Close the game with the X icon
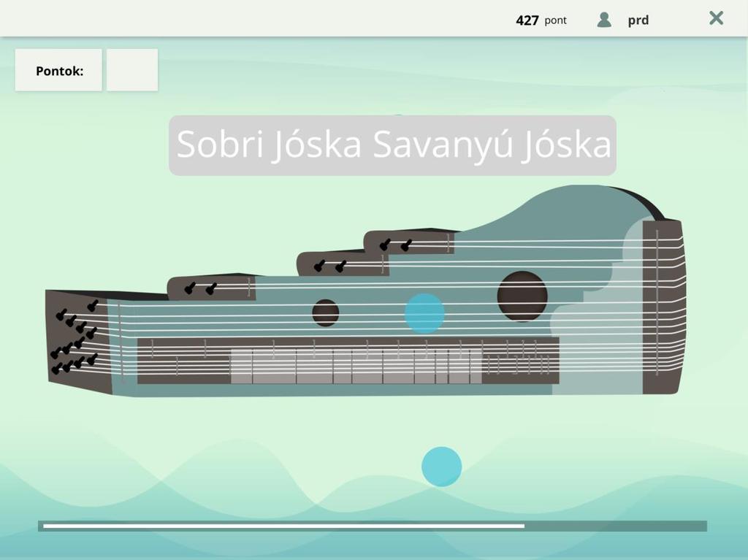Viewport: 748px width, 560px height. (716, 18)
